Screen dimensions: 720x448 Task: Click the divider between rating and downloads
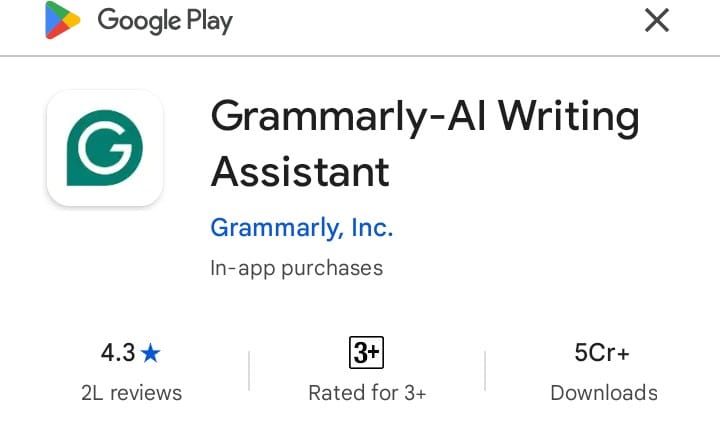pos(485,371)
